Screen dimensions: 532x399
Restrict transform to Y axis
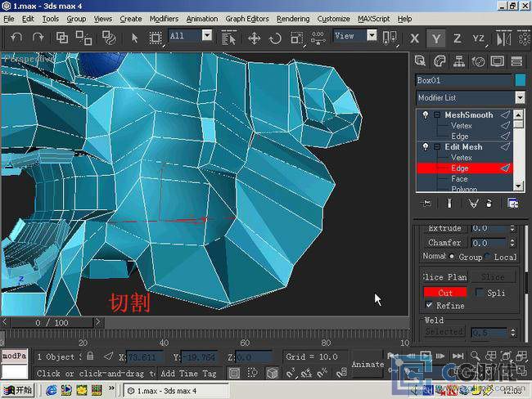(x=436, y=38)
